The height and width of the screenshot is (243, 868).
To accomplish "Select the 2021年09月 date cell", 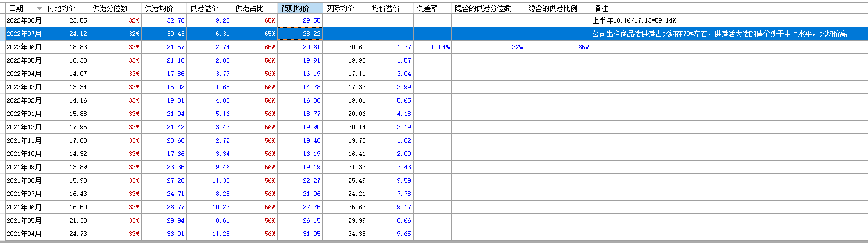I will pyautogui.click(x=25, y=167).
